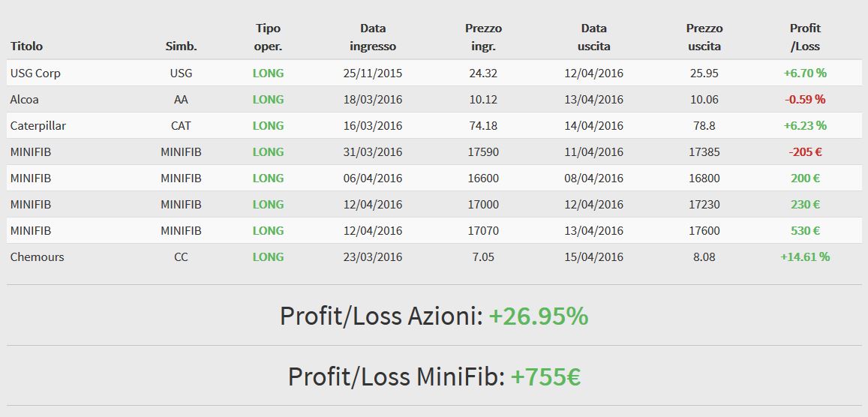Select the Profit /Loss column header

pyautogui.click(x=805, y=37)
